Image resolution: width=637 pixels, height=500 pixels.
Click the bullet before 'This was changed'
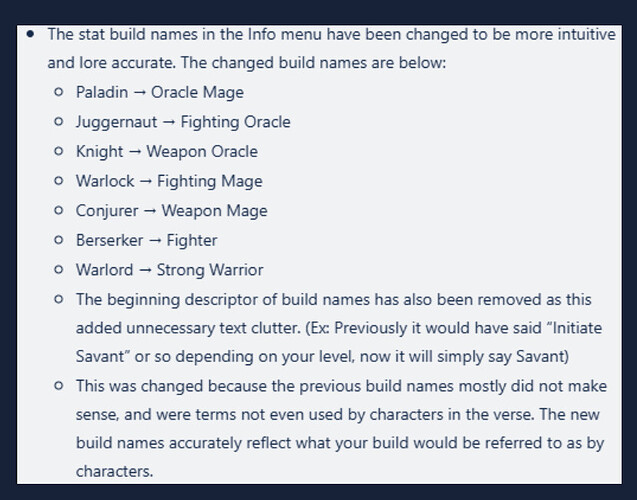58,385
